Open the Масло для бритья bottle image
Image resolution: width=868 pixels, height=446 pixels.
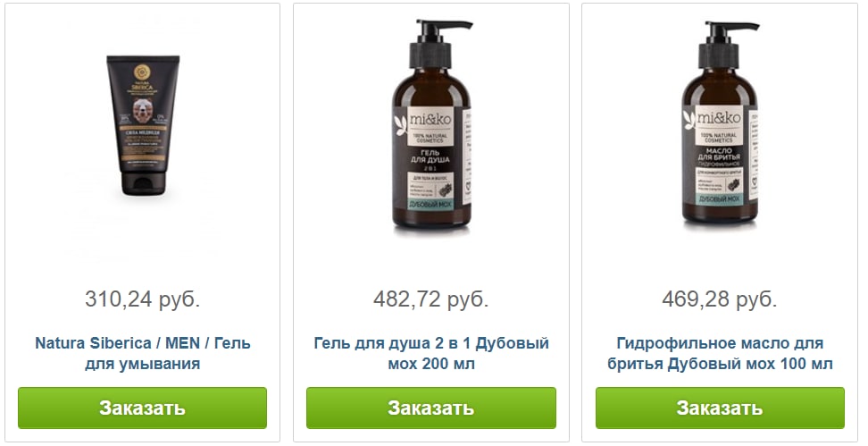[720, 124]
